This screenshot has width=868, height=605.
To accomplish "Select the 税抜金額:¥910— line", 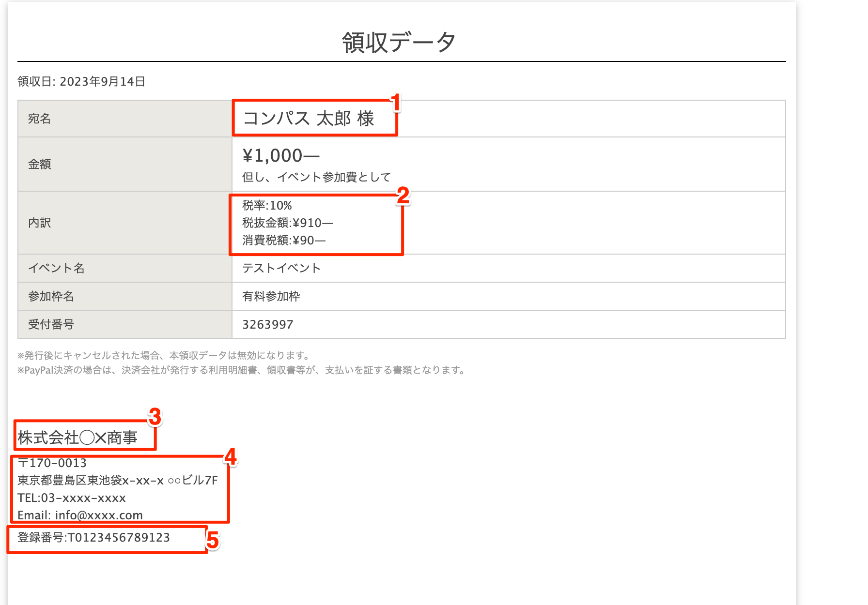I will [288, 223].
